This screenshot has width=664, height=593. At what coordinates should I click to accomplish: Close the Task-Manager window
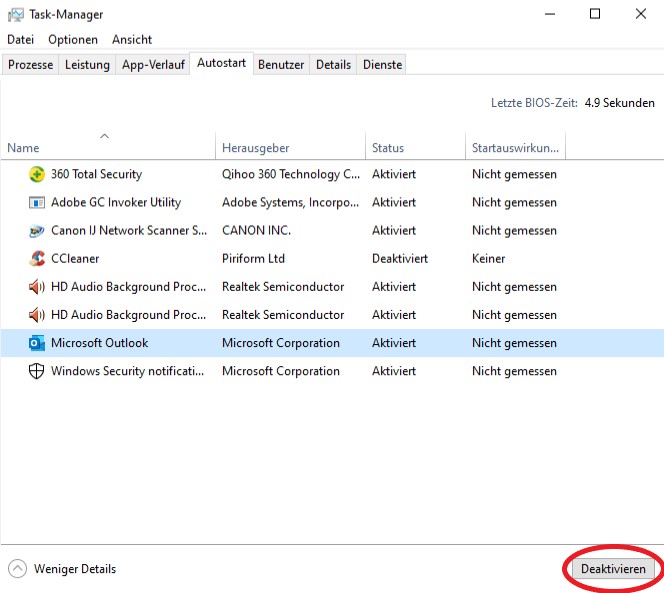coord(641,14)
